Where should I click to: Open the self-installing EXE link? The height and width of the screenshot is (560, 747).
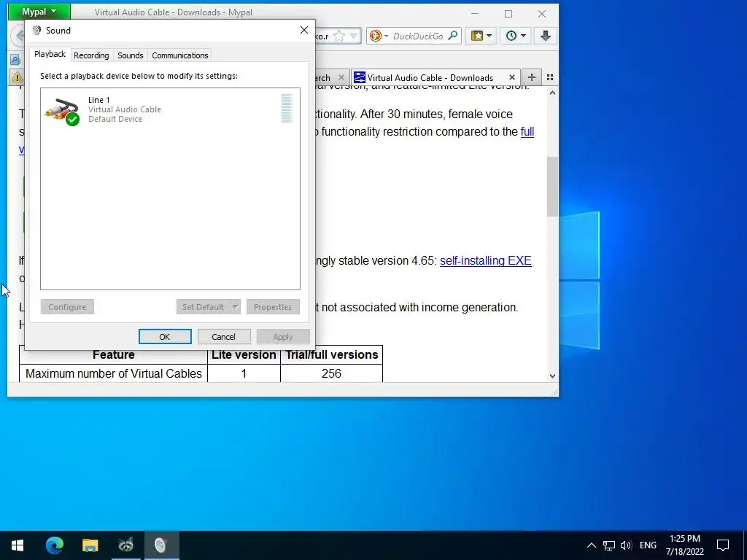tap(485, 260)
